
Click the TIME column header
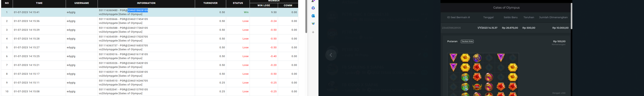[39, 3]
